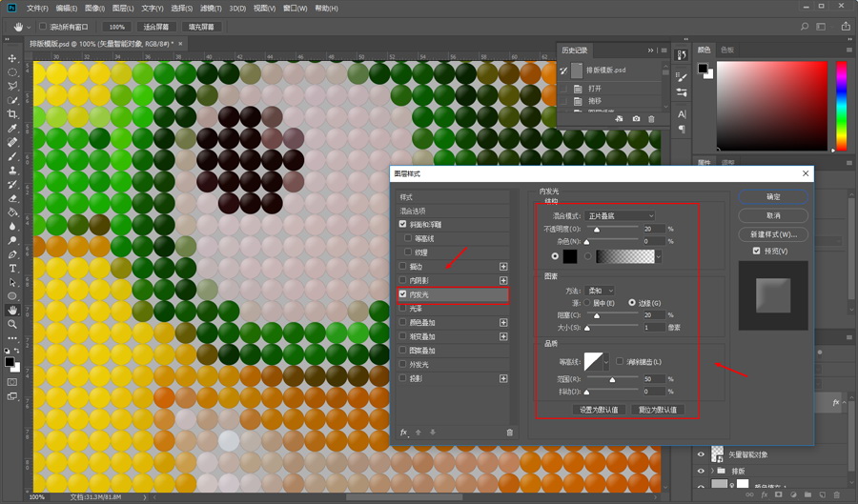Enable the Stroke (描边) style checkbox
Image resolution: width=858 pixels, height=504 pixels.
(x=402, y=266)
